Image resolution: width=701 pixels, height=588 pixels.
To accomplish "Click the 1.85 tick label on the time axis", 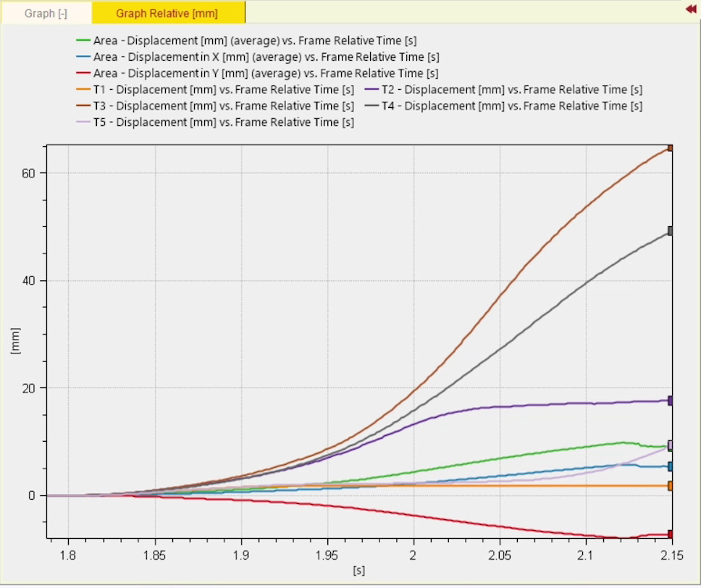I will [155, 555].
